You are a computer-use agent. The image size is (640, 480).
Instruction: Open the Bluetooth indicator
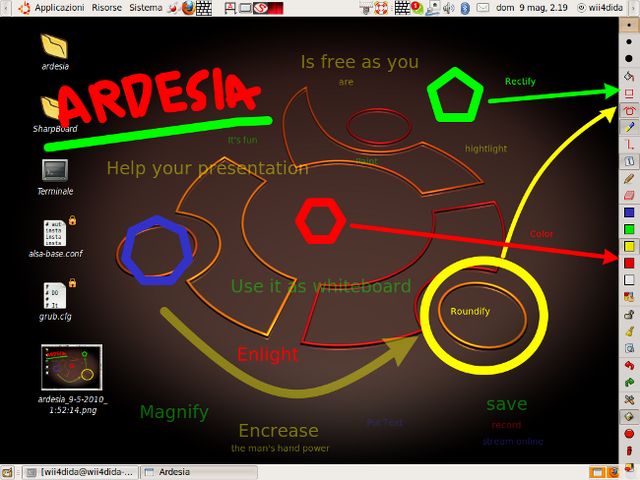[465, 8]
